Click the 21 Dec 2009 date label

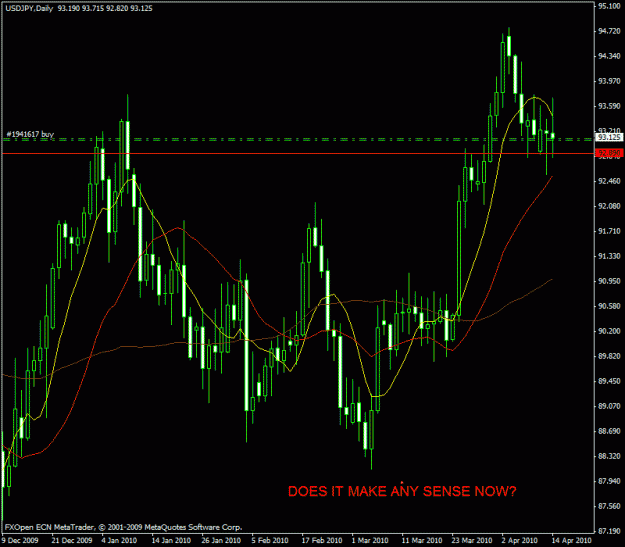[x=72, y=541]
